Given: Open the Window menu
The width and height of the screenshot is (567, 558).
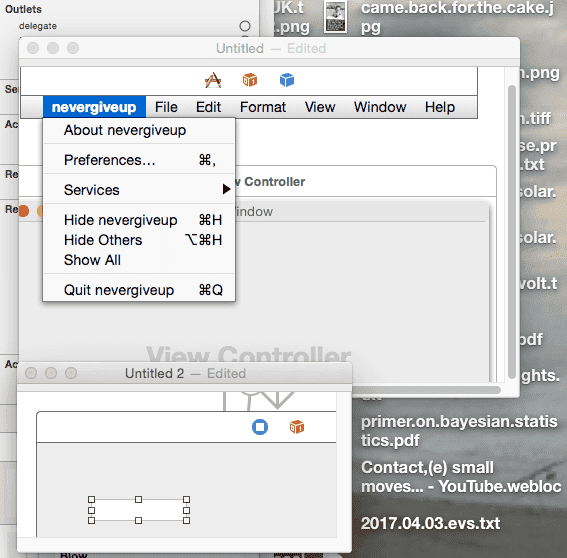Looking at the screenshot, I should (x=380, y=107).
